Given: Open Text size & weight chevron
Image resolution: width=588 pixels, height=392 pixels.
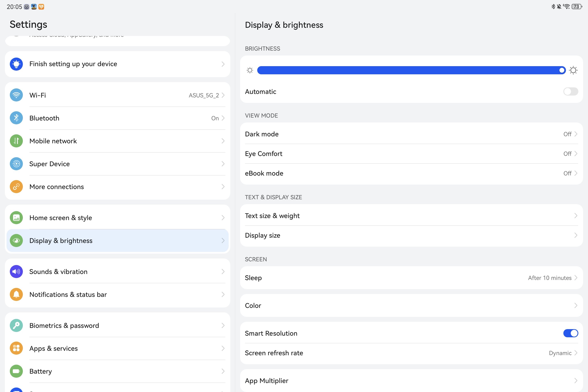Looking at the screenshot, I should pyautogui.click(x=576, y=216).
